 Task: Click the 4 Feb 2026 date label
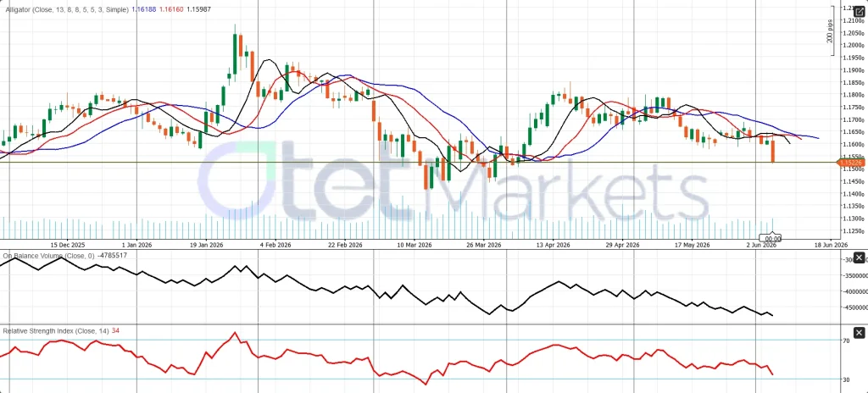pos(275,245)
